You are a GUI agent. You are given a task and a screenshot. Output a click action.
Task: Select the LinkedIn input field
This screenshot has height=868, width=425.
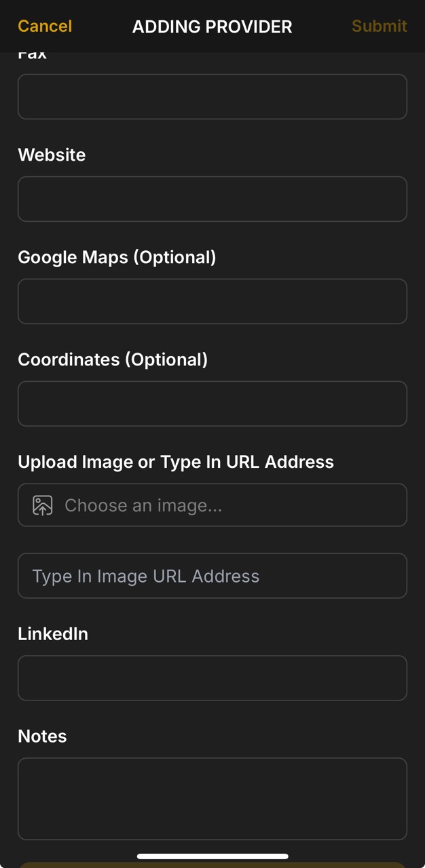(212, 678)
